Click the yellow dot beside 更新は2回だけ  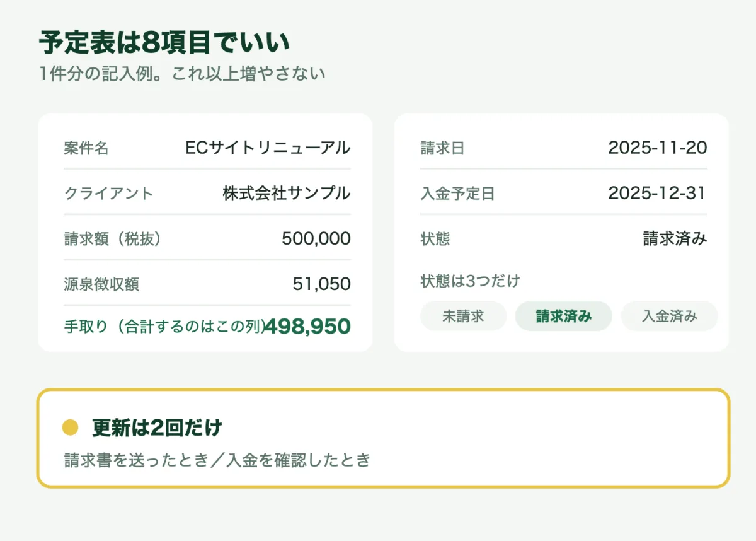(70, 428)
